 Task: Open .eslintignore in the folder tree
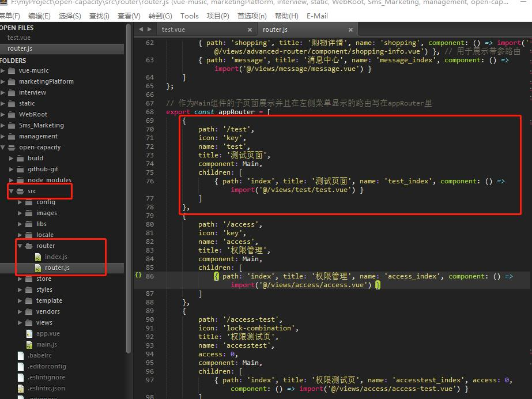pyautogui.click(x=46, y=377)
